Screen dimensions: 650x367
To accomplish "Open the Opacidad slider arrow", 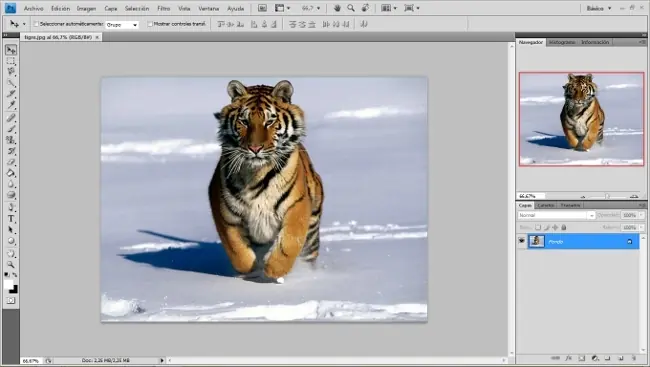I will tap(642, 215).
